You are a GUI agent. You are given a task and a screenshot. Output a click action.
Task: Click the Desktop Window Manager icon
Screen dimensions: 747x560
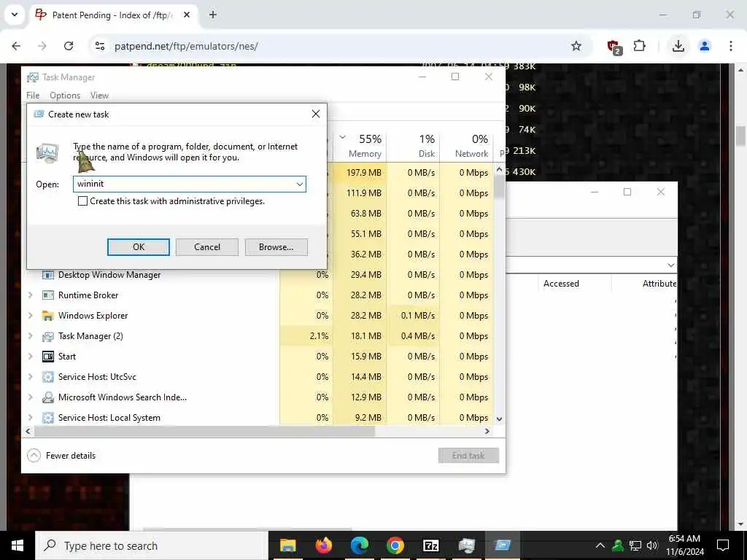pyautogui.click(x=47, y=275)
